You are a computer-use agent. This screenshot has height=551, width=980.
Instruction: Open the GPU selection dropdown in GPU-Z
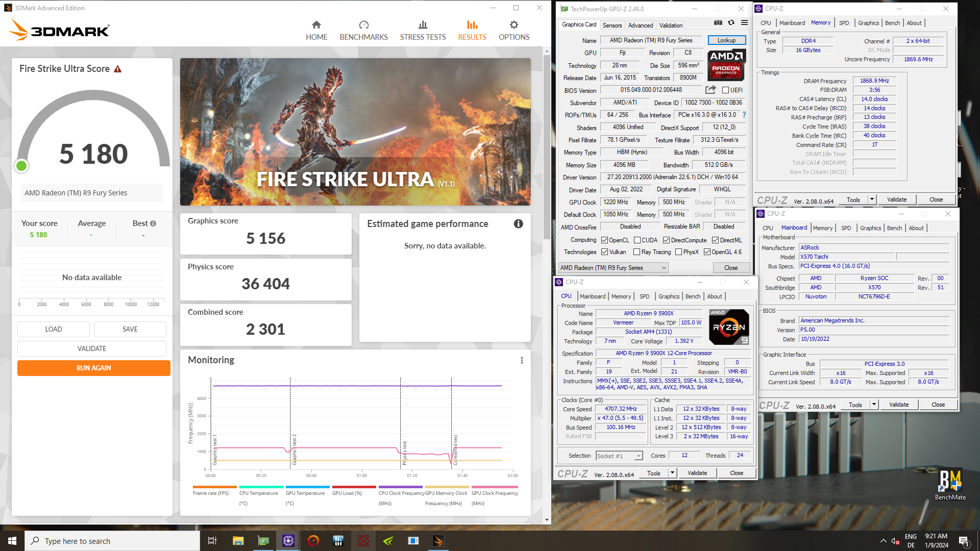[613, 268]
